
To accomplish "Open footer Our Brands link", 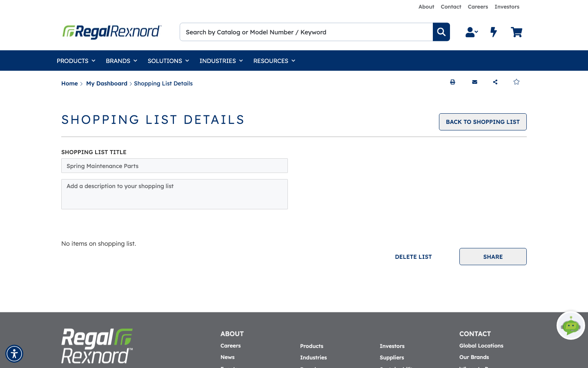I will 474,357.
